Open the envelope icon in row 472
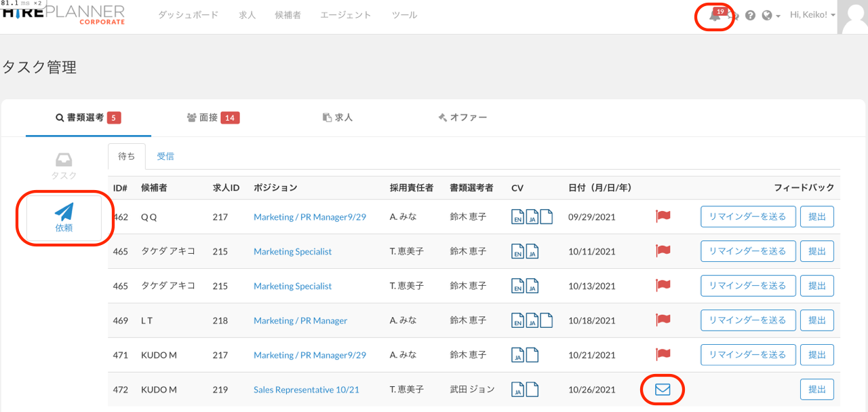This screenshot has width=868, height=412. tap(662, 390)
